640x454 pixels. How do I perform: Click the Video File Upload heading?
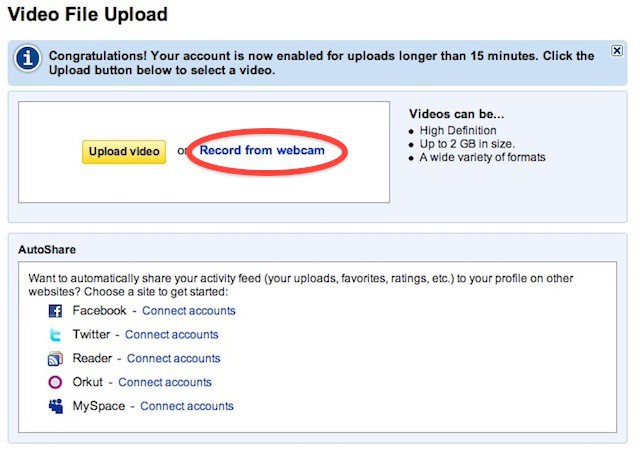tap(88, 15)
